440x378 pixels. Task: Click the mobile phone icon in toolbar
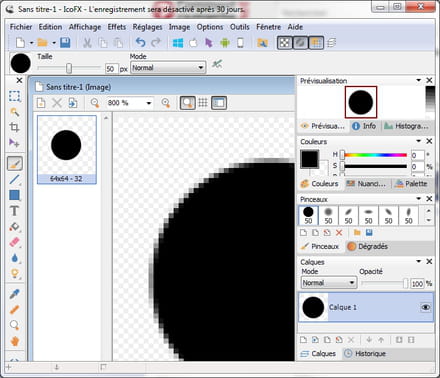click(240, 43)
